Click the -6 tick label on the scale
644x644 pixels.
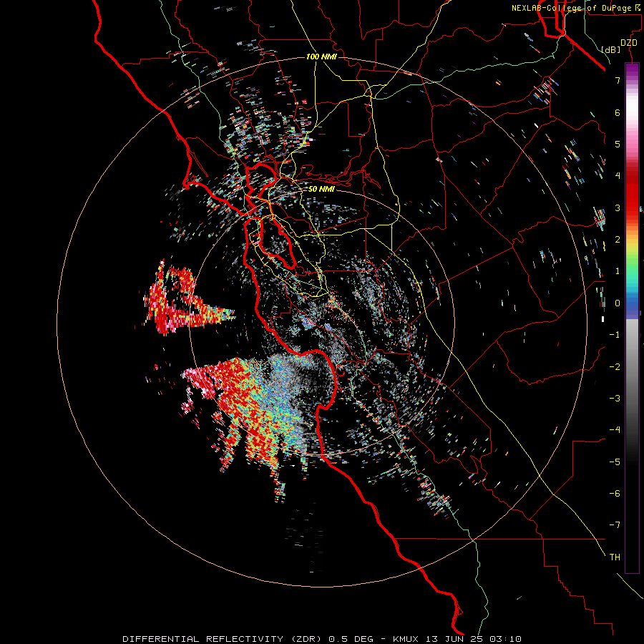pos(615,494)
